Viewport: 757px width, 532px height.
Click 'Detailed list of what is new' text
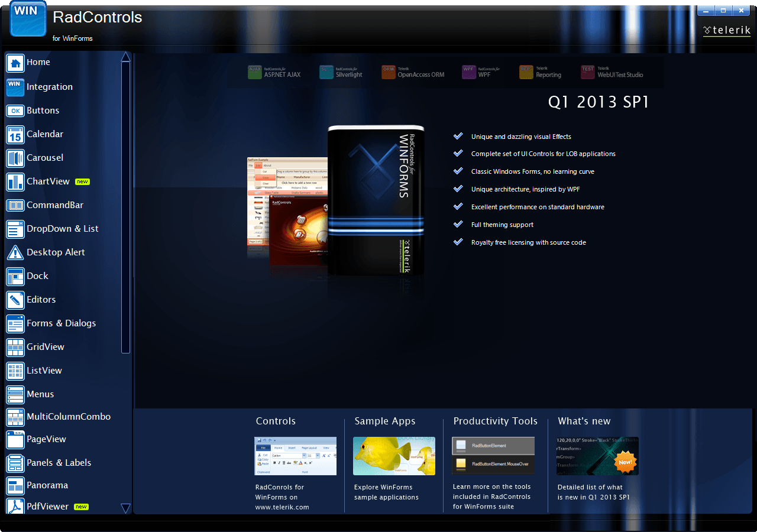coord(594,492)
